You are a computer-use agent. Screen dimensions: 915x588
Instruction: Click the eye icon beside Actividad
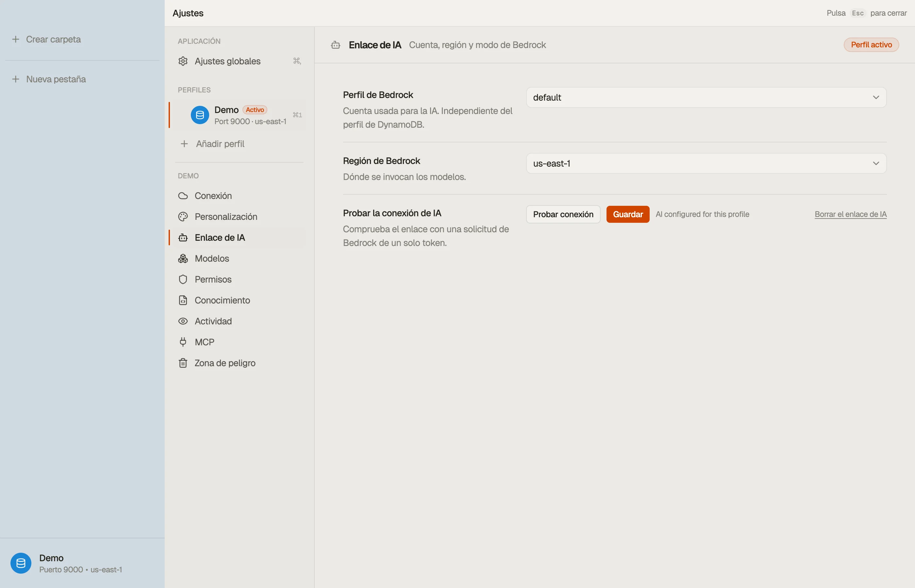click(183, 321)
